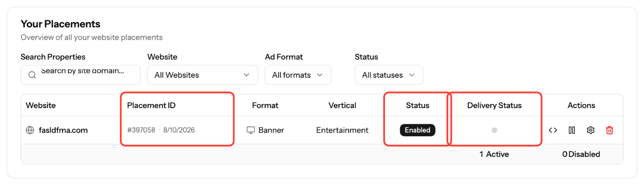Click the Website column header
Viewport: 644px width, 185px height.
coord(40,105)
